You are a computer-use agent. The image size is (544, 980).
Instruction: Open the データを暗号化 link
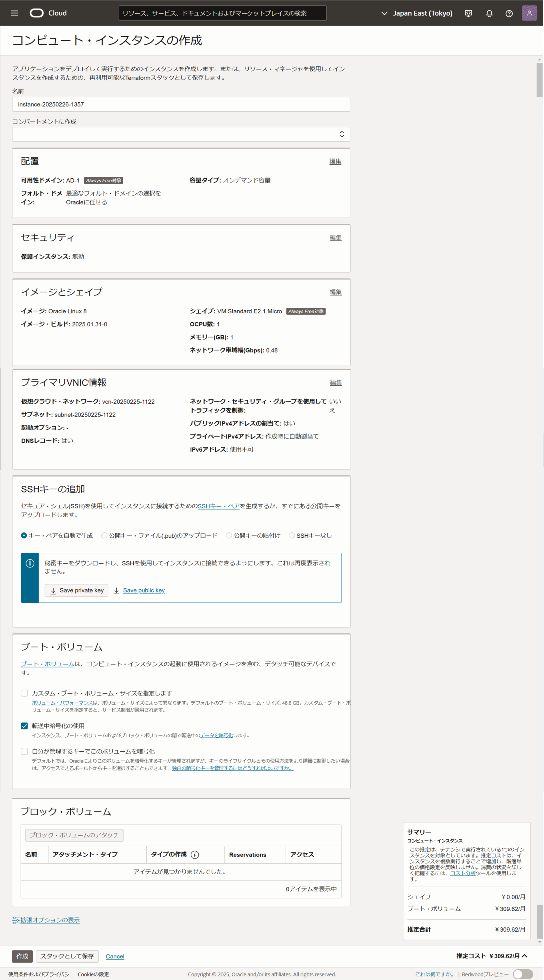click(x=216, y=735)
